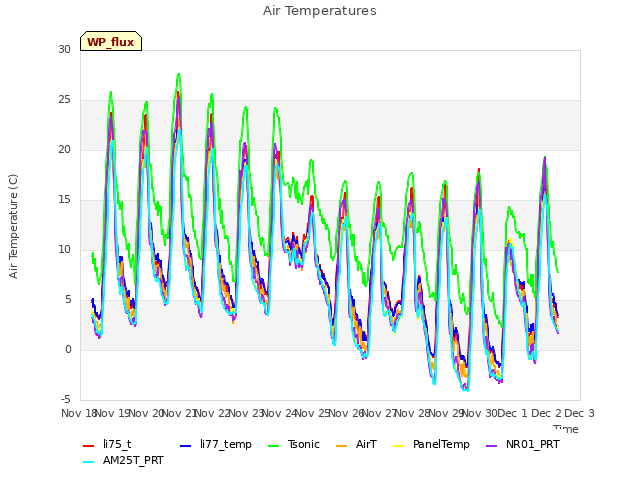Toggle the AM25T_PRT legend entry
The image size is (640, 480).
click(123, 460)
